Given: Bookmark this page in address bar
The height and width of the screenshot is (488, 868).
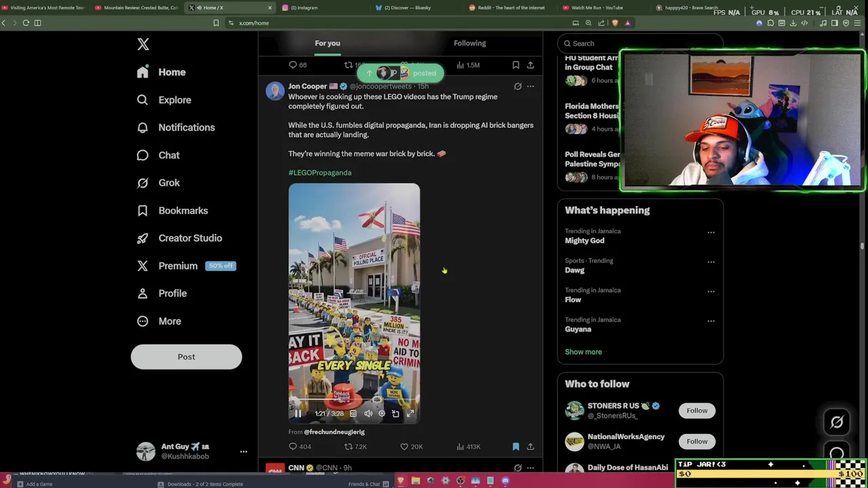Looking at the screenshot, I should click(216, 23).
